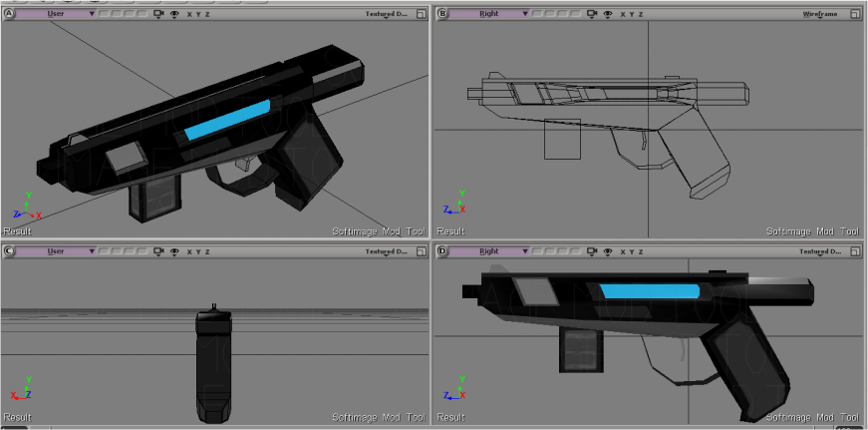Click the Result label in viewport A
This screenshot has width=868, height=430.
[x=17, y=231]
